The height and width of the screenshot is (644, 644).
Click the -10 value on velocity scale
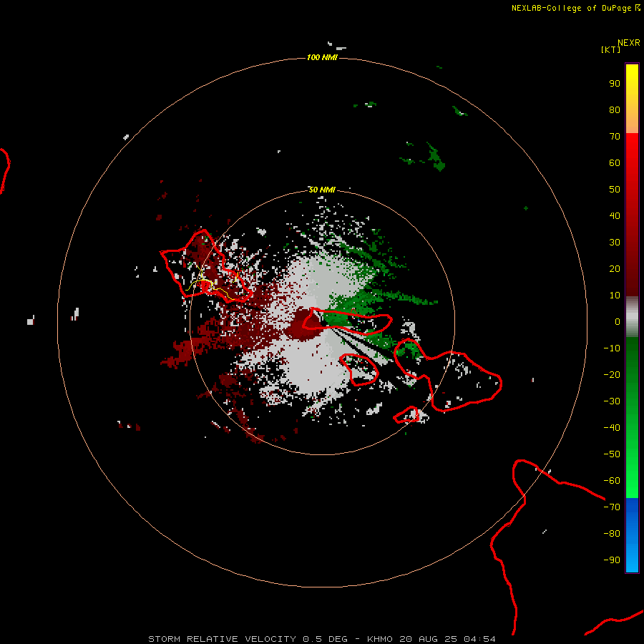click(612, 348)
